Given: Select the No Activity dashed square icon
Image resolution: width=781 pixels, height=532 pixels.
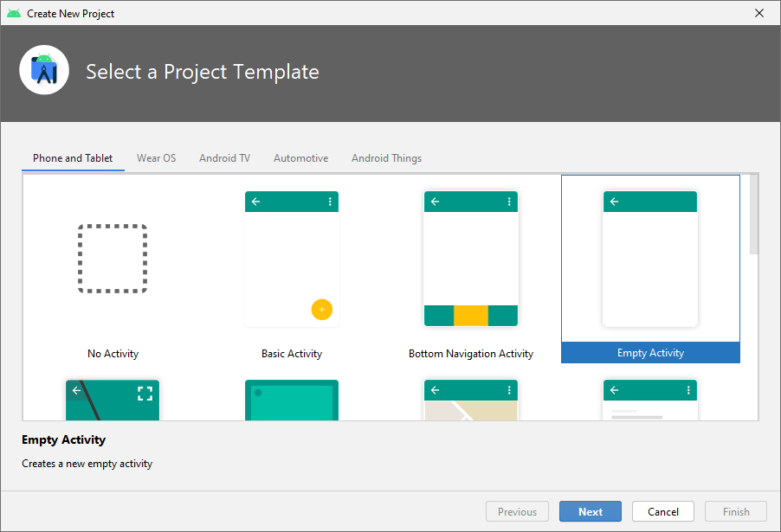Looking at the screenshot, I should [113, 259].
